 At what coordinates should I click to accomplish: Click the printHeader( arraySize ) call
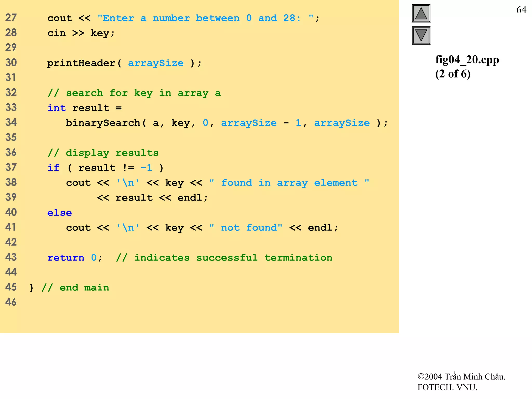[124, 63]
